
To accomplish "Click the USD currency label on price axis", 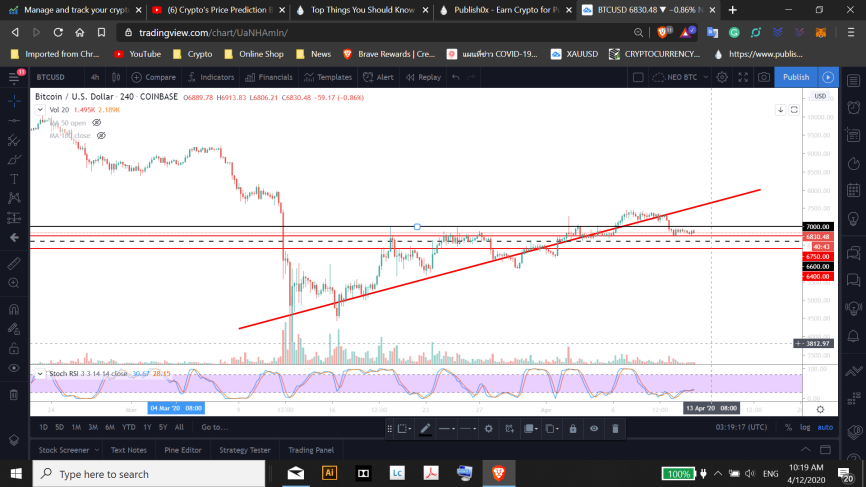I will (820, 96).
